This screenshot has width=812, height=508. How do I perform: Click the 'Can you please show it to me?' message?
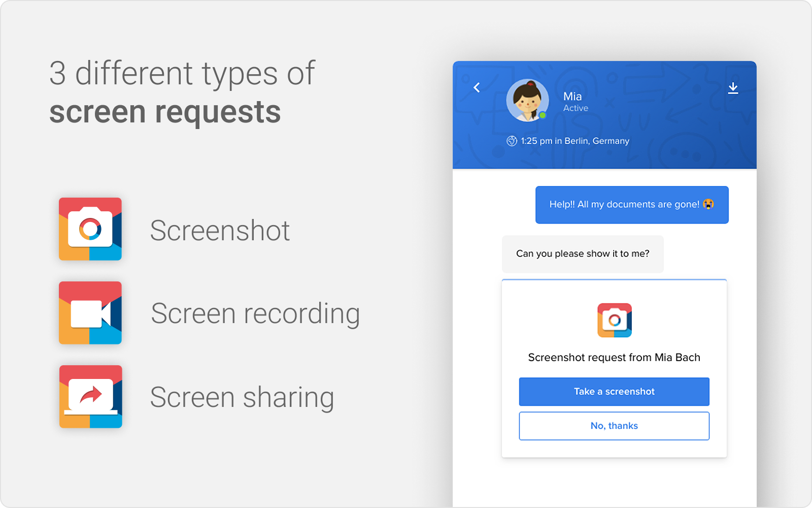point(583,253)
